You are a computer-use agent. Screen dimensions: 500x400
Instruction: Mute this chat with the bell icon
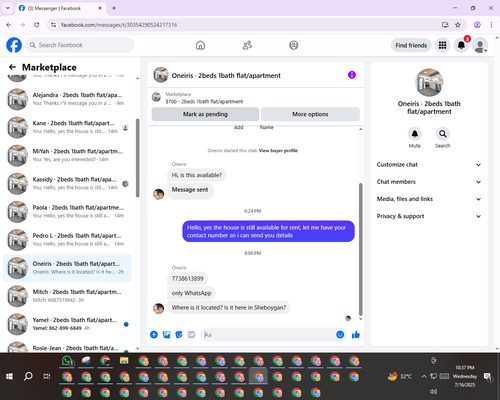click(x=415, y=134)
